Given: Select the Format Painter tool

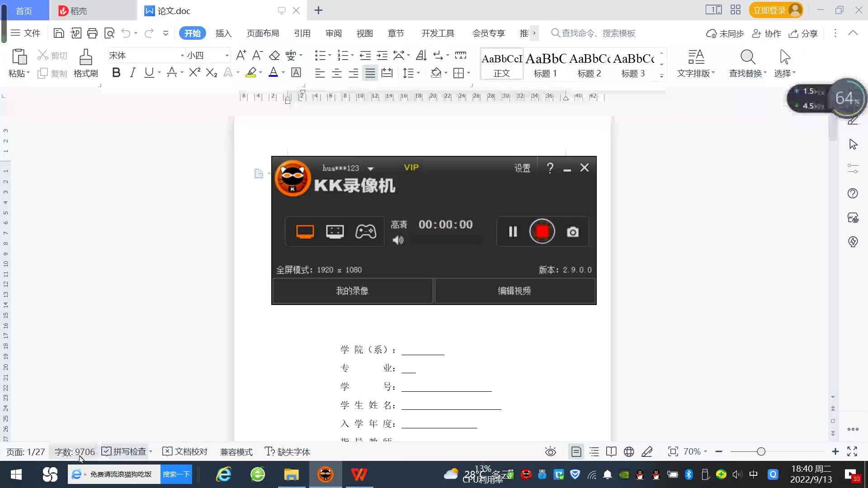Looking at the screenshot, I should 85,63.
